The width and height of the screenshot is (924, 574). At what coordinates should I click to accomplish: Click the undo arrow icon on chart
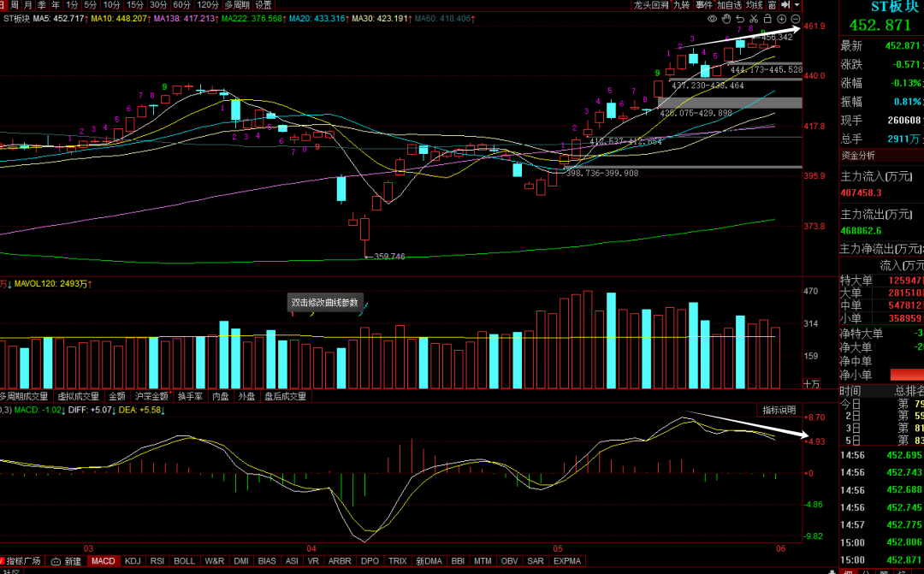740,19
